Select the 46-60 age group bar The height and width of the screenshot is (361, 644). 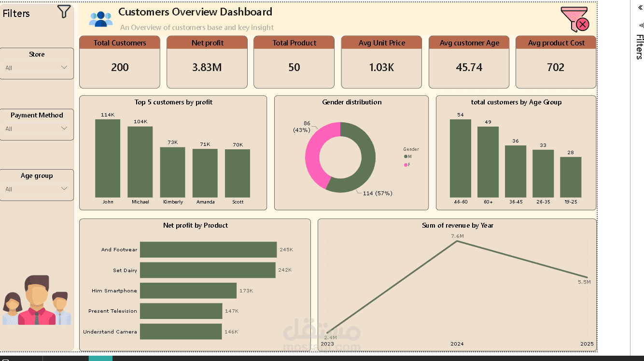click(460, 159)
